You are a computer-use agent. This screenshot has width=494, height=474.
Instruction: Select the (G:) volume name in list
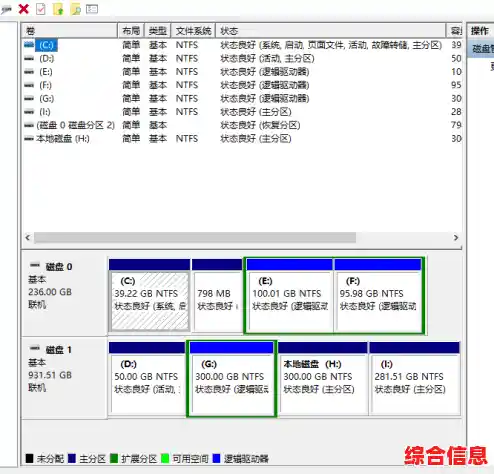pos(46,99)
